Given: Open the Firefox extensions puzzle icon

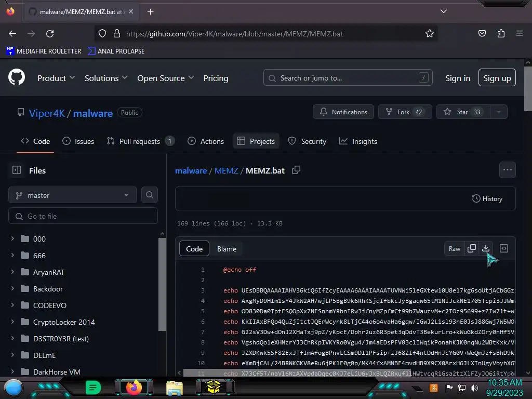Looking at the screenshot, I should coord(501,33).
